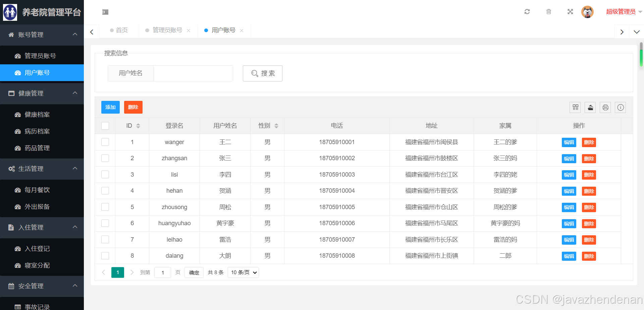Image resolution: width=644 pixels, height=310 pixels.
Task: Collapse the 生活管理 sidebar group
Action: [x=42, y=169]
